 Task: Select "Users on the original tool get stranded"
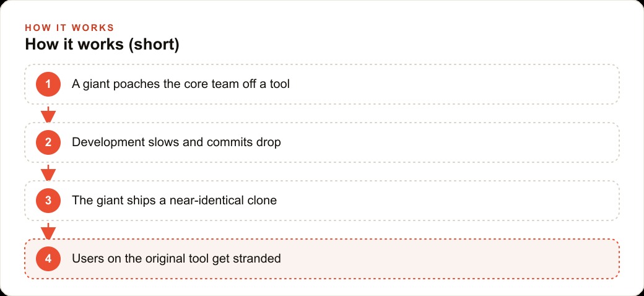click(176, 259)
